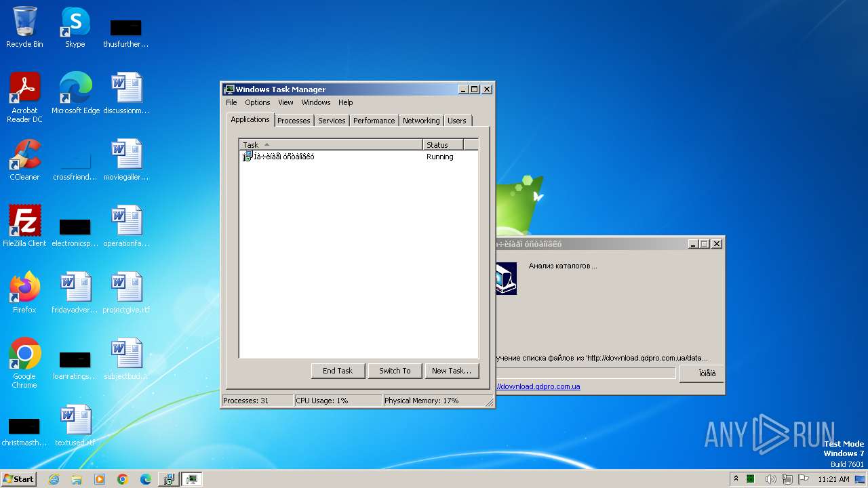Open the View menu in Task Manager
Viewport: 868px width, 488px height.
point(285,102)
